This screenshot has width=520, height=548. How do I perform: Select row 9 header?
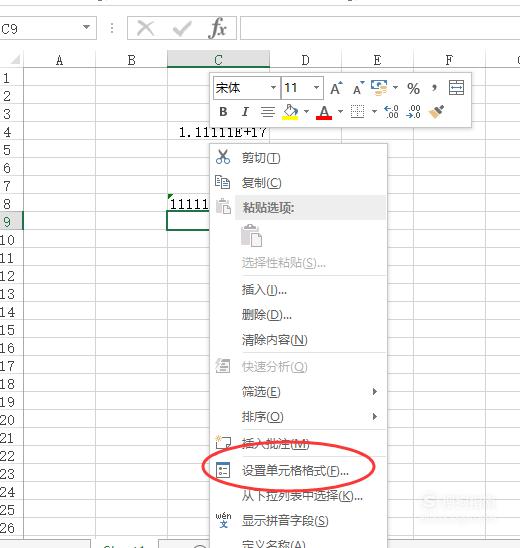pyautogui.click(x=11, y=222)
